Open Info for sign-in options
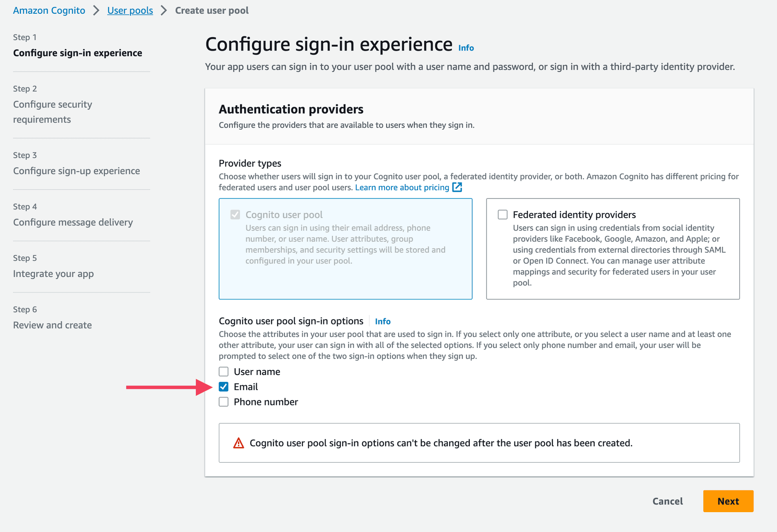Image resolution: width=777 pixels, height=532 pixels. 382,321
